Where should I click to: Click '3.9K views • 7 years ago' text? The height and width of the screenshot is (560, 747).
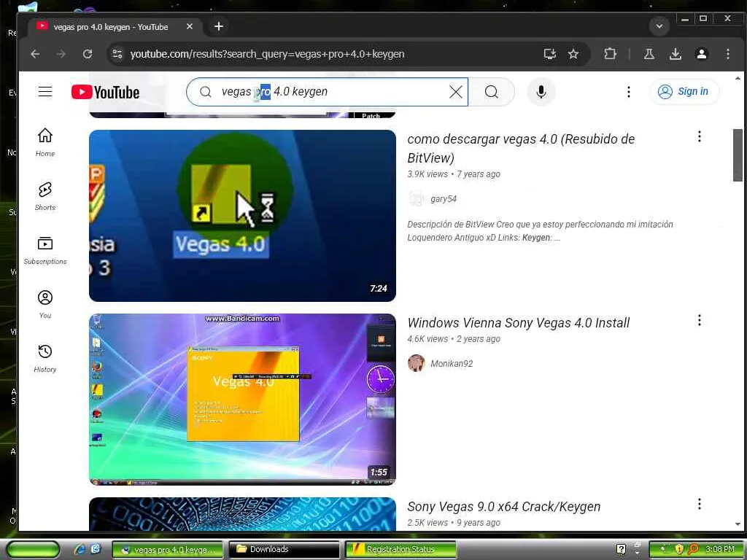[454, 174]
